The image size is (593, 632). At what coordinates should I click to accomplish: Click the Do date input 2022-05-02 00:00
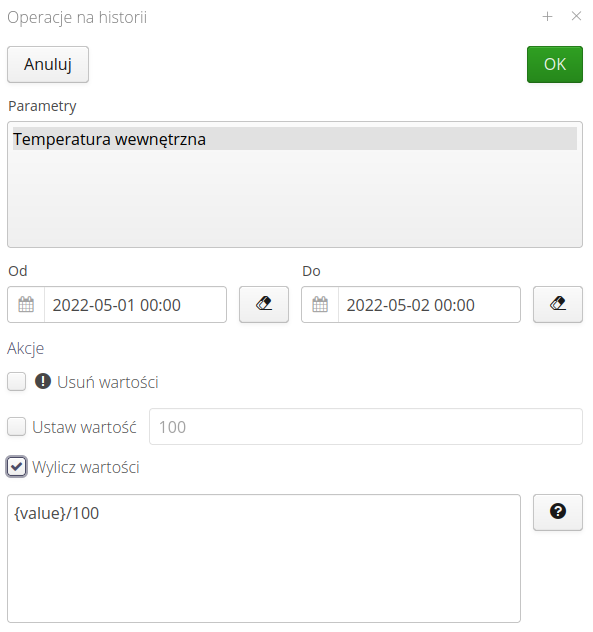pyautogui.click(x=429, y=304)
